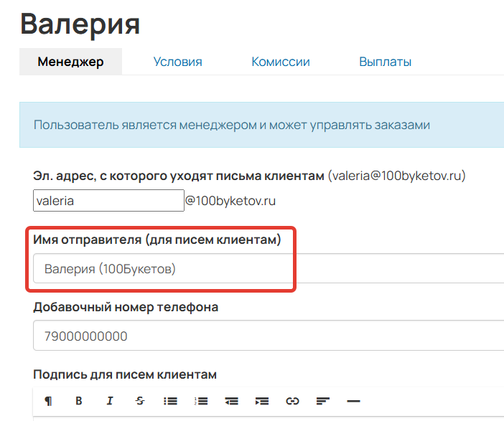Increase indent with indent icon
Screen dimensions: 504x421
tap(262, 401)
